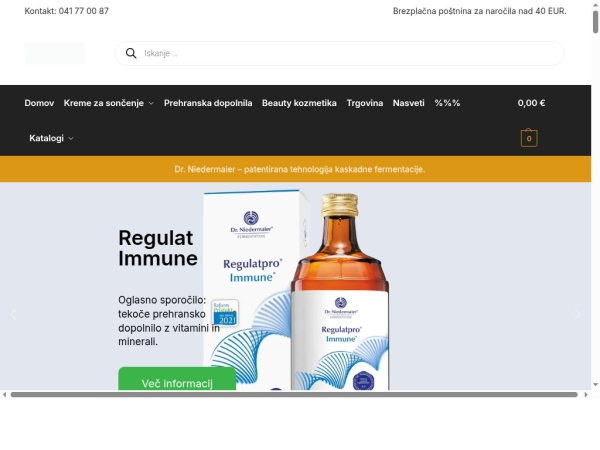Screen dimensions: 600x450
Task: Open the shopping cart bag icon
Action: click(x=529, y=138)
